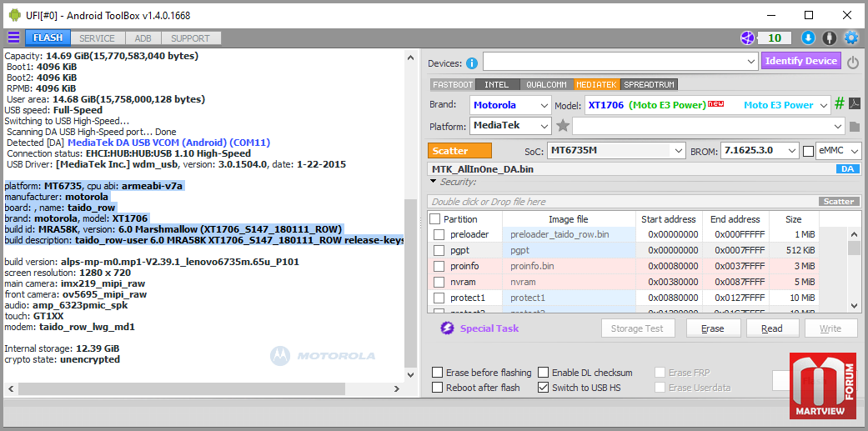This screenshot has height=431, width=868.
Task: Click the purple globe network icon
Action: [x=747, y=38]
